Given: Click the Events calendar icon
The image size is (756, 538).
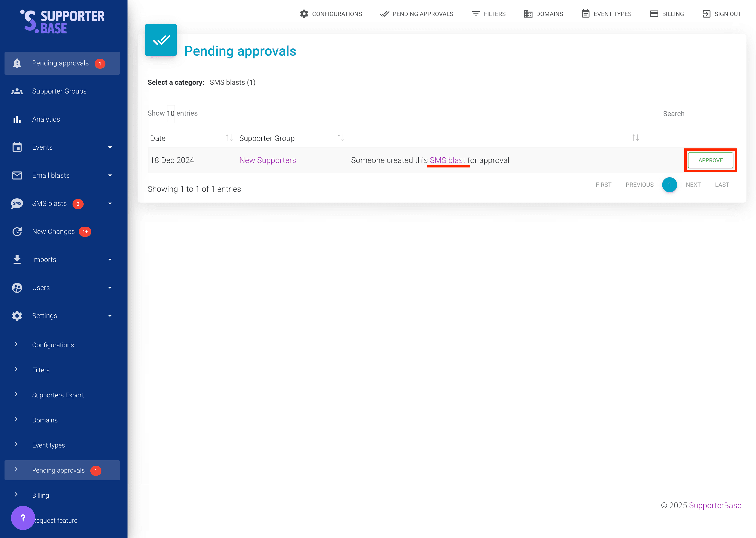Looking at the screenshot, I should click(17, 147).
